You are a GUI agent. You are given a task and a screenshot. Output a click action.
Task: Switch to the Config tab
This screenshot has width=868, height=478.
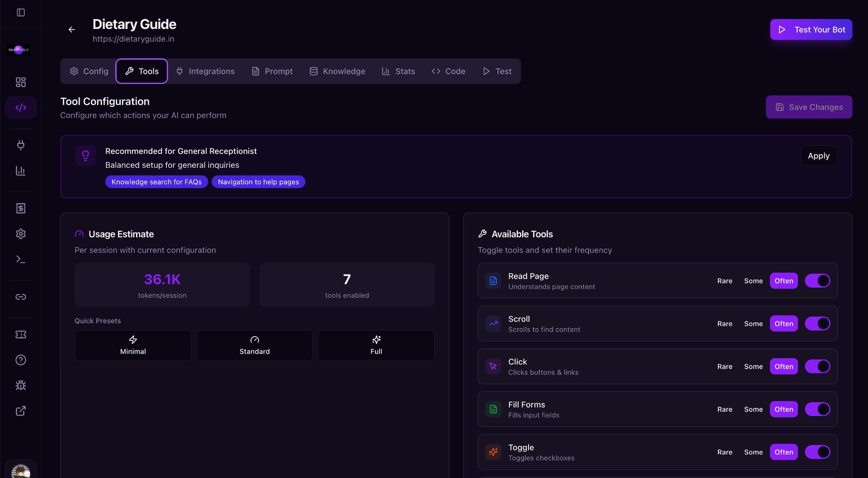click(89, 71)
